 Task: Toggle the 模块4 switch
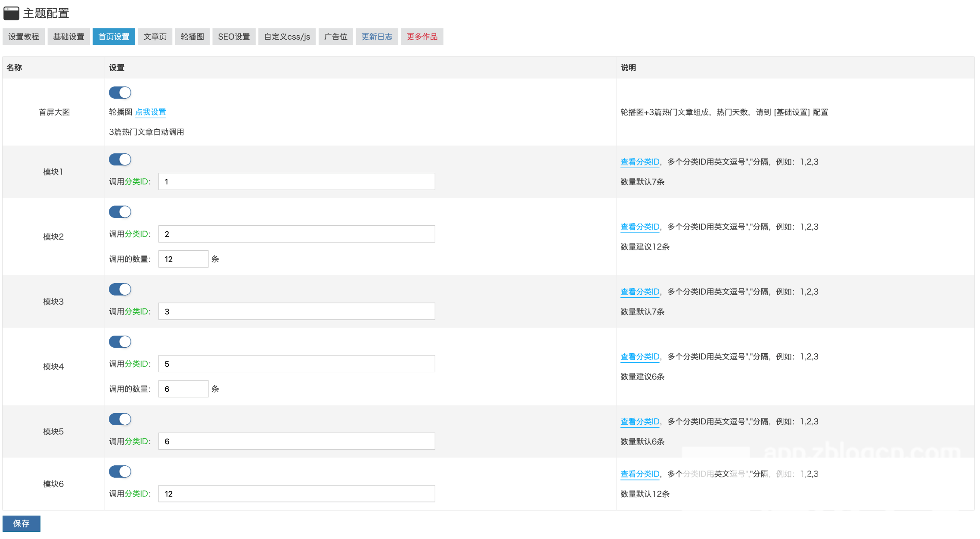point(120,342)
